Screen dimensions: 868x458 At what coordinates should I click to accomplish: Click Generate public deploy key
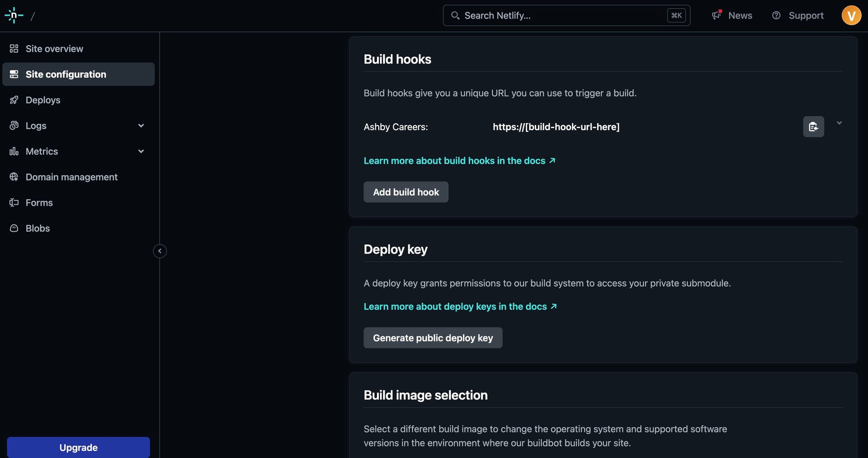(x=433, y=337)
